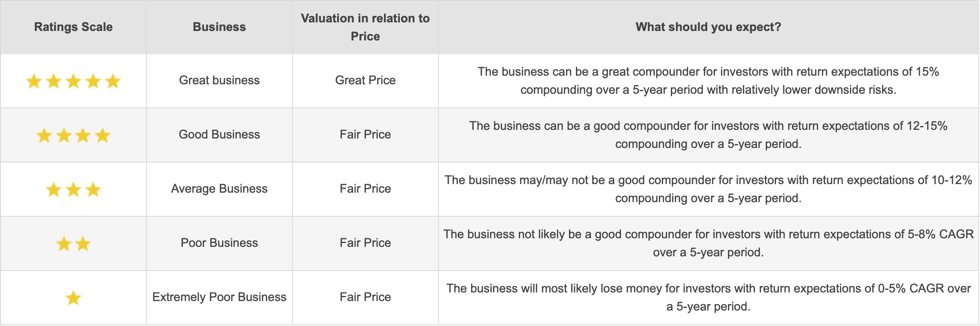Click Valuation in relation to Price header
This screenshot has width=980, height=326.
click(x=365, y=27)
